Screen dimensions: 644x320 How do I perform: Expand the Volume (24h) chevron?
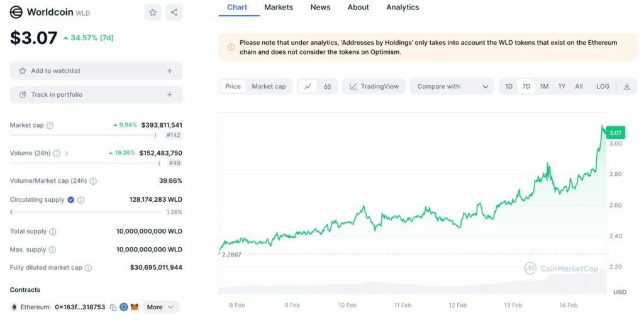[67, 153]
